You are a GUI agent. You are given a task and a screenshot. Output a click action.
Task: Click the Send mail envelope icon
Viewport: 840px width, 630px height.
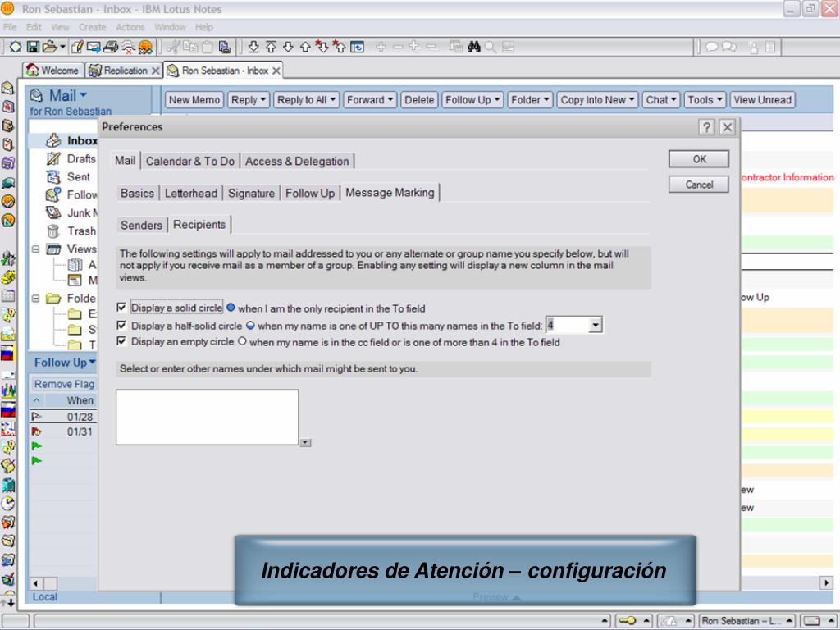(x=94, y=47)
